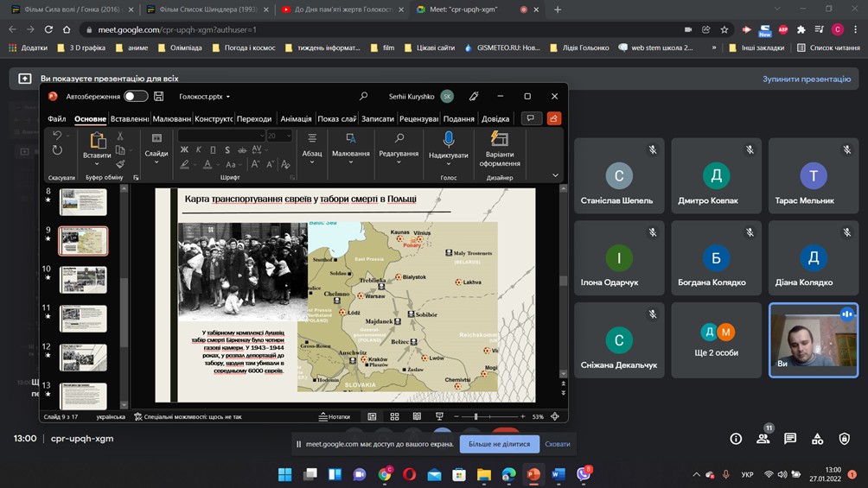Toggle strikethrough formatting
The height and width of the screenshot is (488, 868).
(242, 150)
